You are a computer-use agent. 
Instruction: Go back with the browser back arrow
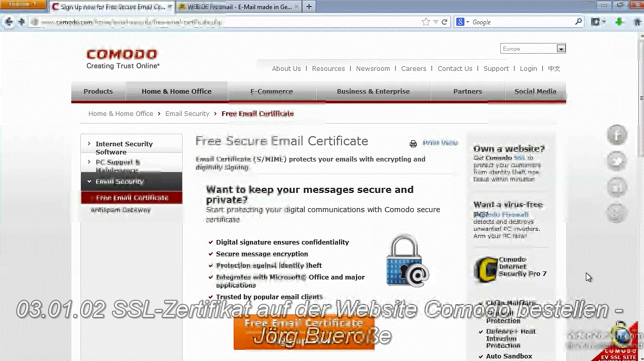click(9, 22)
